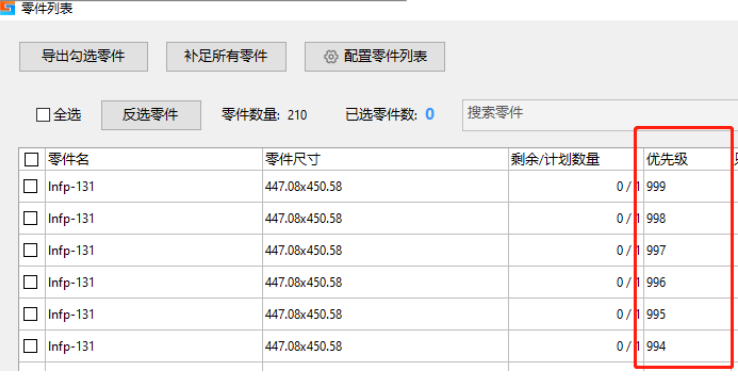Image resolution: width=738 pixels, height=381 pixels.
Task: Click the 搜索零件 search field
Action: (x=600, y=115)
